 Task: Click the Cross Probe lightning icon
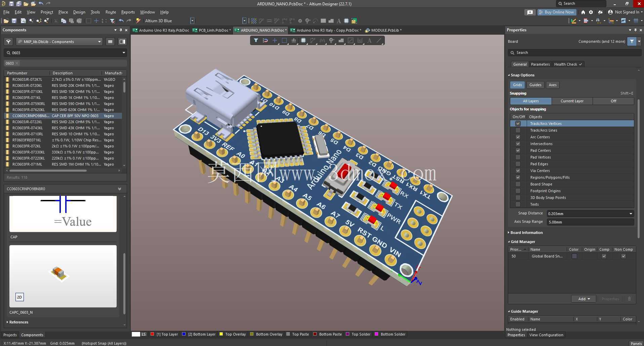138,21
